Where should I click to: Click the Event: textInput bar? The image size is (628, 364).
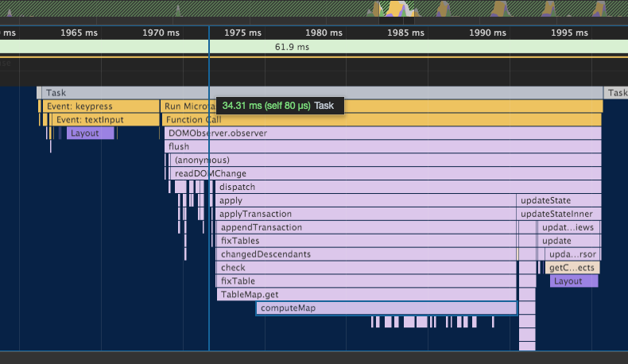(106, 120)
